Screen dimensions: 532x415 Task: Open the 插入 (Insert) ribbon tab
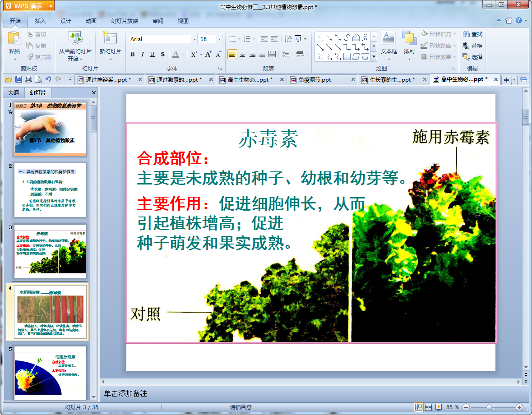coord(40,21)
